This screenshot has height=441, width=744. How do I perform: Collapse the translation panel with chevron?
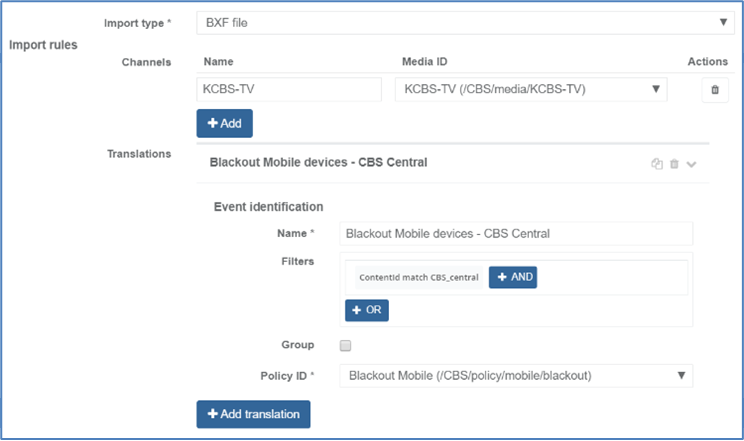tap(691, 164)
